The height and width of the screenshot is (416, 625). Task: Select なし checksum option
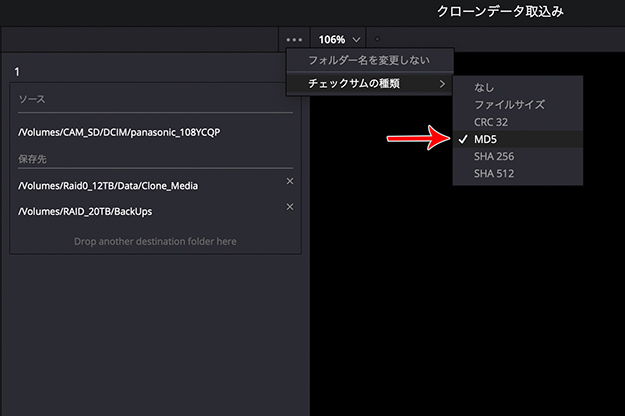(484, 88)
